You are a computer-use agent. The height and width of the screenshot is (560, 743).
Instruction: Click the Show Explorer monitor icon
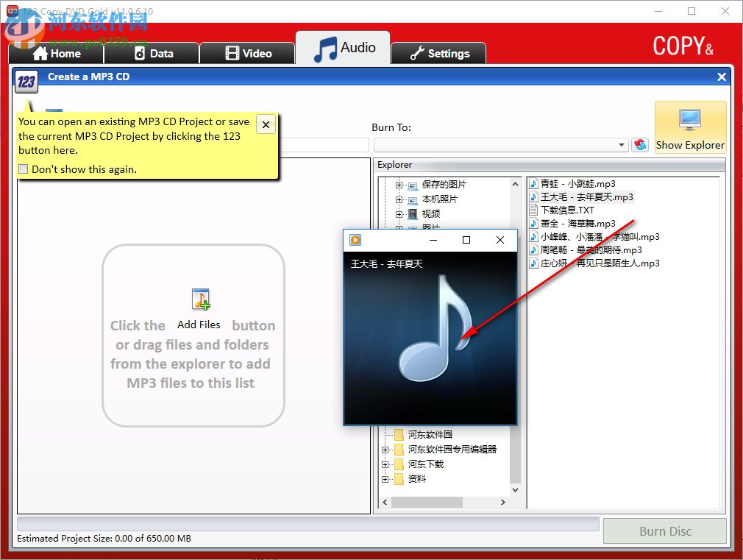click(689, 119)
